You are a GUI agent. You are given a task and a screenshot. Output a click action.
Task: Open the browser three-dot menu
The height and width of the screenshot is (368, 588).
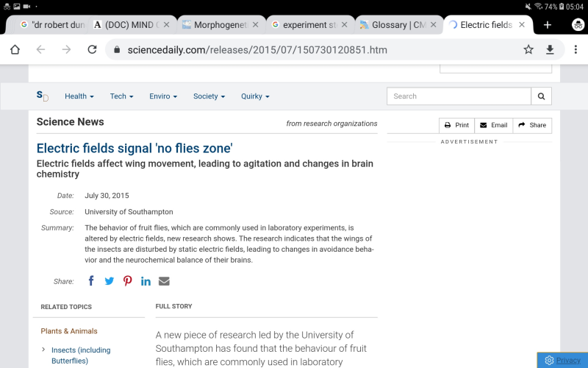tap(574, 49)
